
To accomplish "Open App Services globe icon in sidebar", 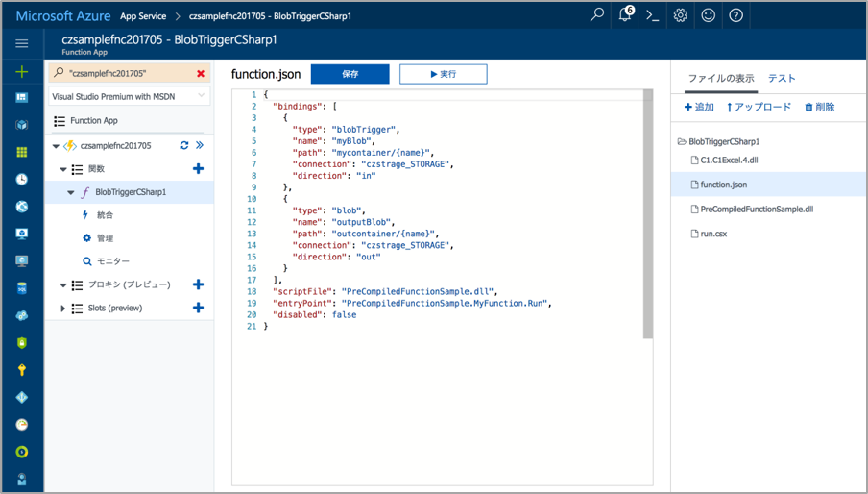I will click(22, 207).
